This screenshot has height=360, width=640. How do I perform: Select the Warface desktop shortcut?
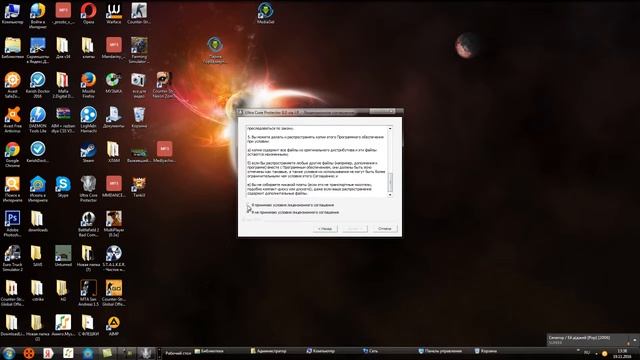point(113,13)
